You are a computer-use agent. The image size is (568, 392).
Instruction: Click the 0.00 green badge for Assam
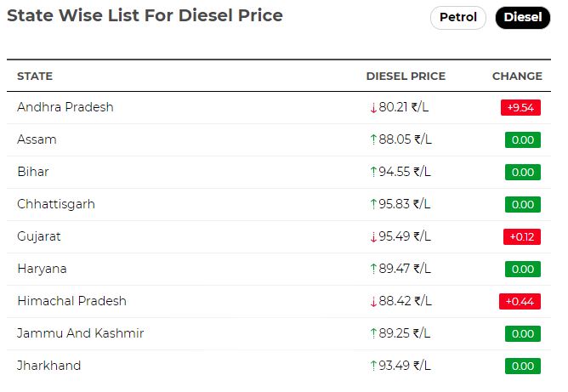523,139
